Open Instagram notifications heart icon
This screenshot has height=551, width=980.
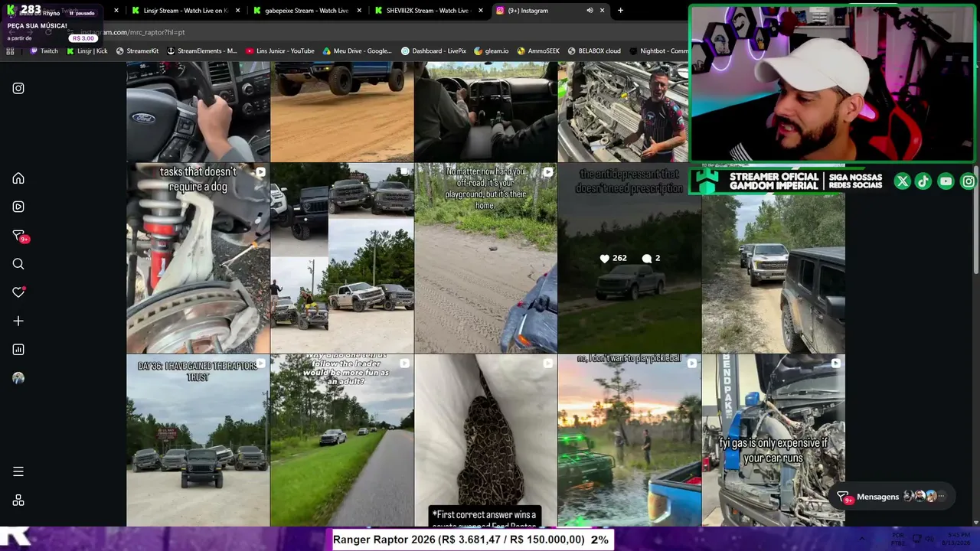(18, 292)
